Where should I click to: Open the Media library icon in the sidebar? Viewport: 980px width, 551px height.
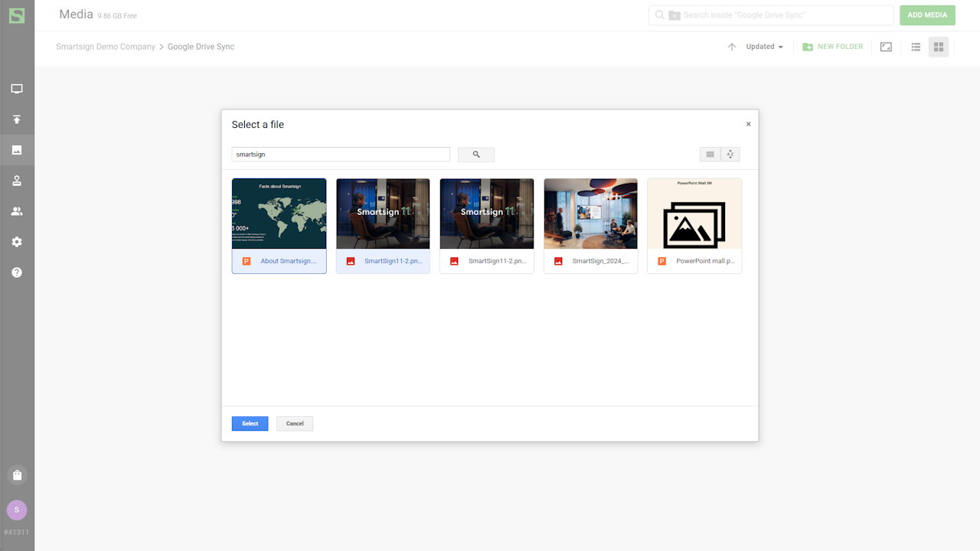pyautogui.click(x=17, y=150)
